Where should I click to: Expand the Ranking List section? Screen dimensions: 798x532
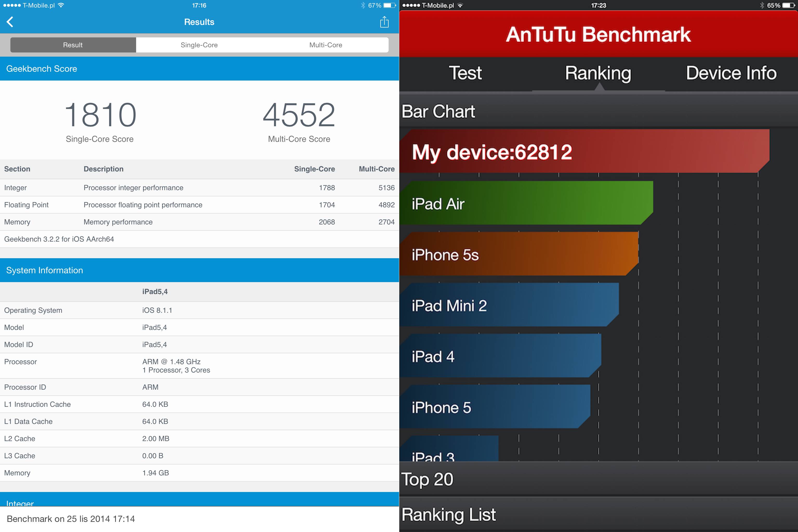598,514
